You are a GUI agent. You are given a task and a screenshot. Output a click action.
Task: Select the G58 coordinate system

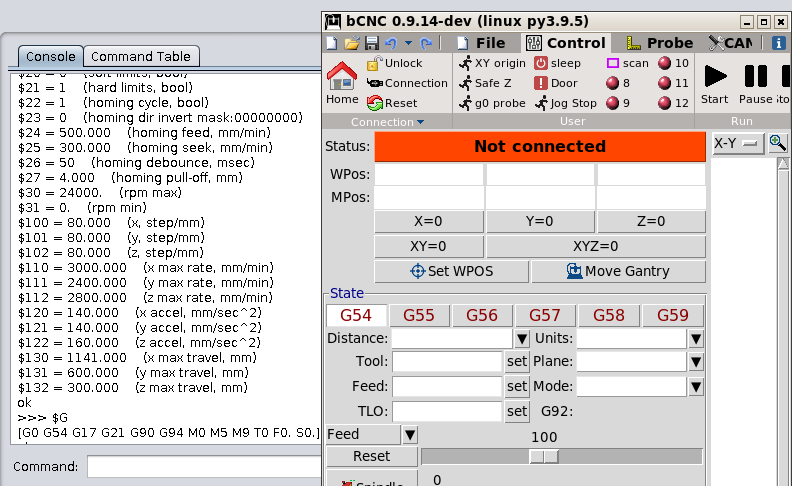coord(609,315)
